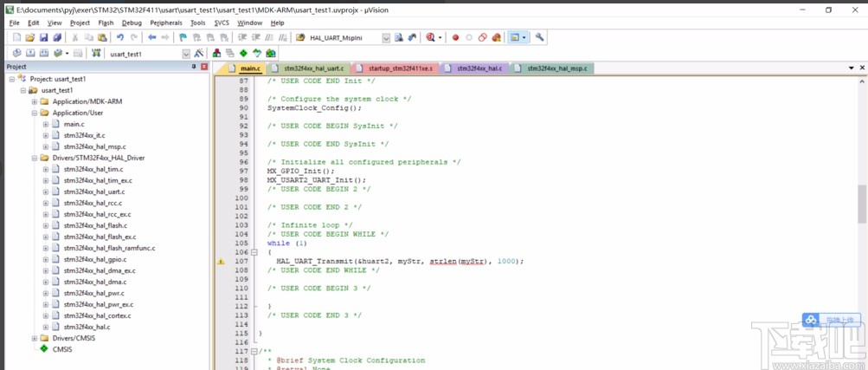Collapse Application/User group
Screen dimensions: 868x370
pyautogui.click(x=35, y=113)
